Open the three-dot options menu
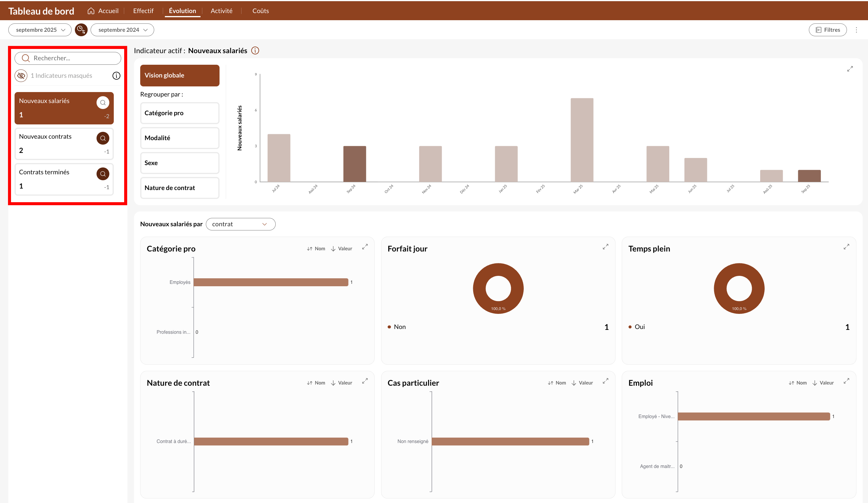 click(856, 30)
